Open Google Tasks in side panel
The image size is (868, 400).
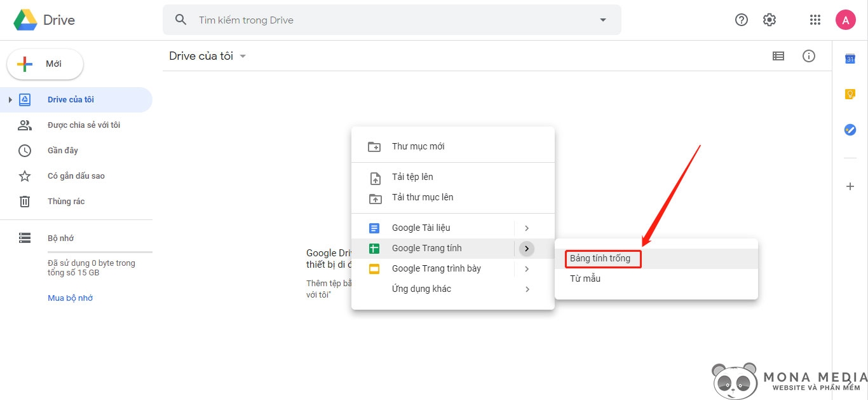click(850, 130)
